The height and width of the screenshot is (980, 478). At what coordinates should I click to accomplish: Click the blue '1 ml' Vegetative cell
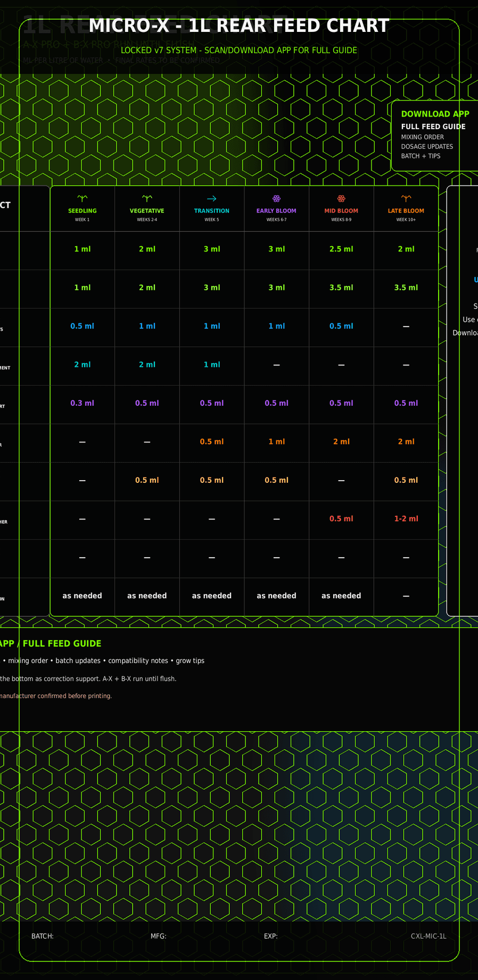[147, 326]
